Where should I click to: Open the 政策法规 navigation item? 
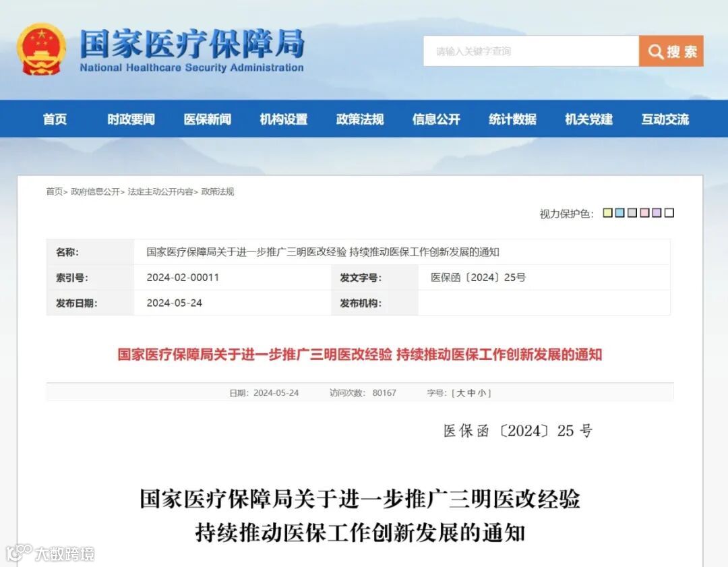click(360, 119)
